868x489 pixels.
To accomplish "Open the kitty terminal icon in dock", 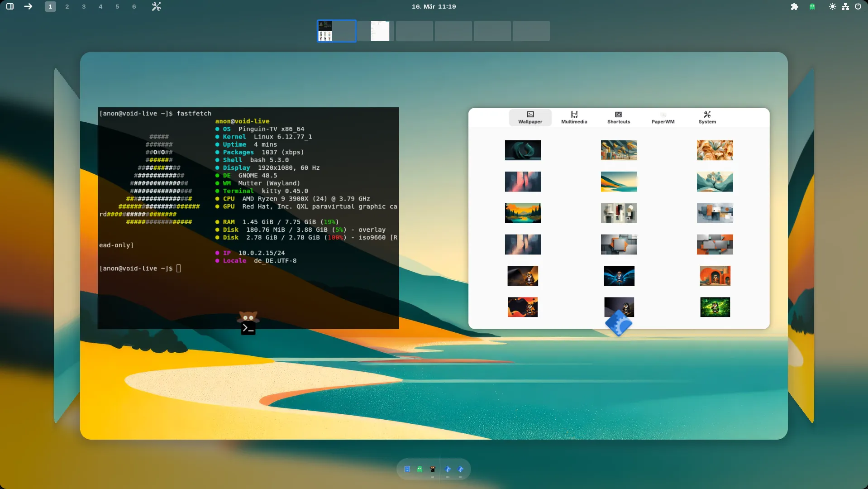I will pyautogui.click(x=433, y=469).
